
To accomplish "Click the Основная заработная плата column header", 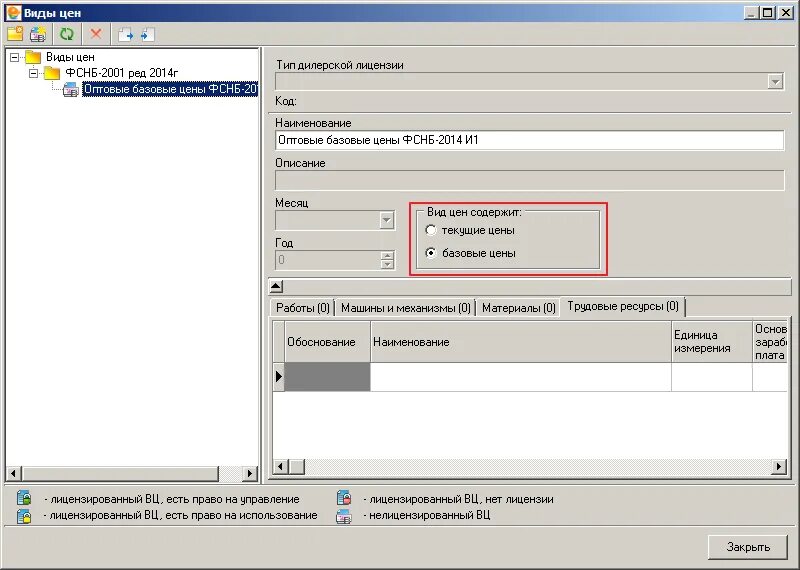I will click(x=770, y=342).
